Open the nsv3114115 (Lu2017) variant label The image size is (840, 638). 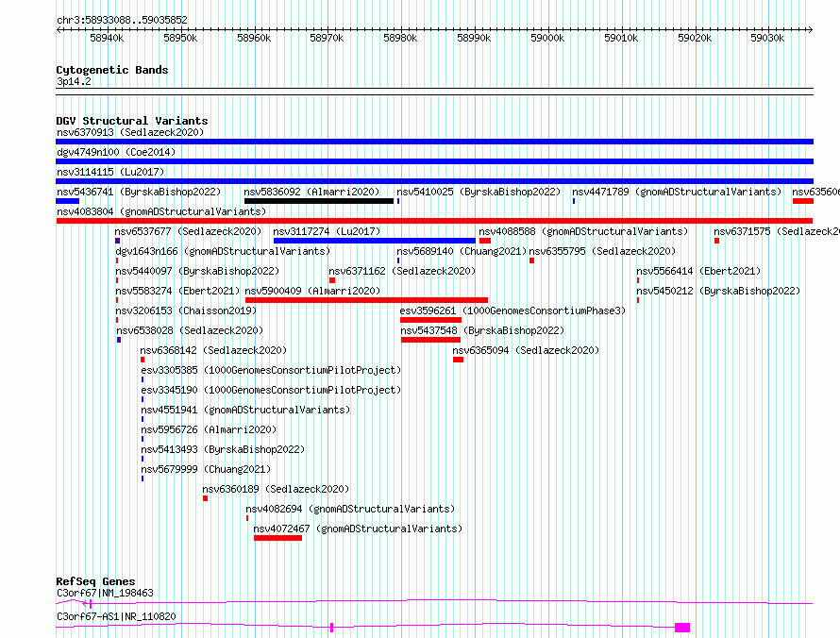pyautogui.click(x=110, y=172)
